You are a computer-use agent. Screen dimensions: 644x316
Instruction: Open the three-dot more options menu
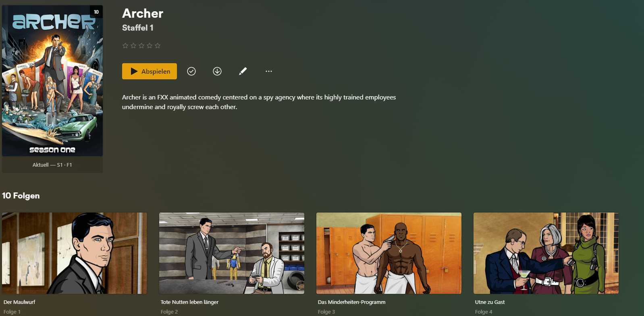coord(269,71)
